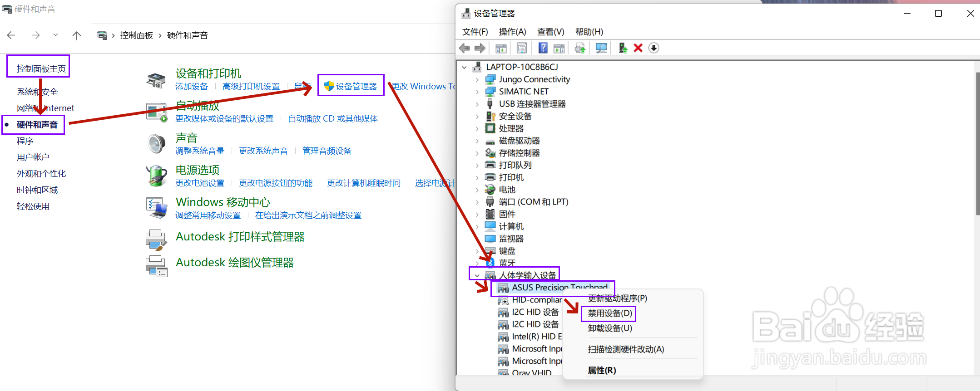Open the 帮助(H) menu

589,32
